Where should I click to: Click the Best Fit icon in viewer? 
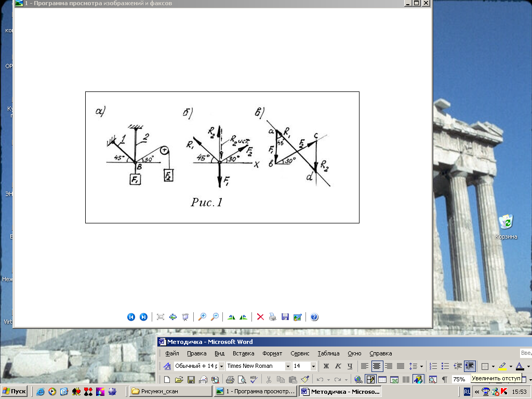coord(161,317)
